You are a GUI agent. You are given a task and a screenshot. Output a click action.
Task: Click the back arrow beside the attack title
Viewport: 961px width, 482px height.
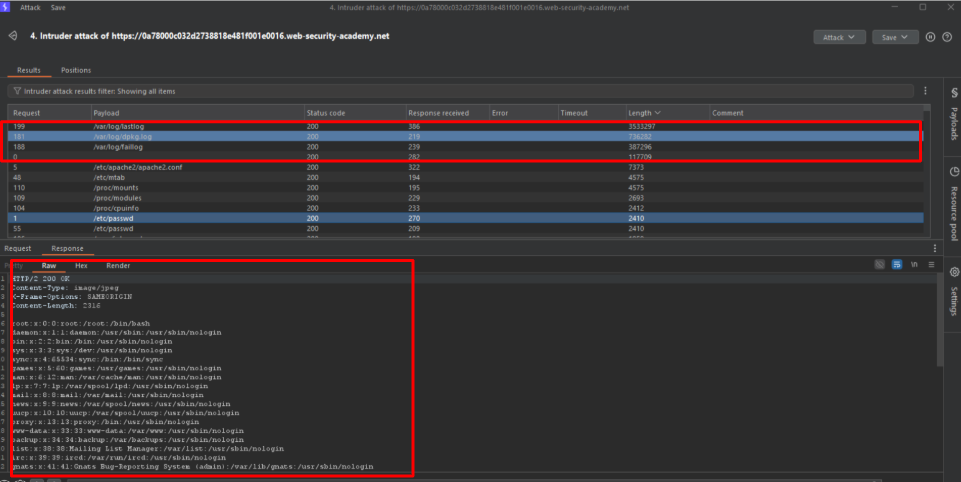pos(12,36)
